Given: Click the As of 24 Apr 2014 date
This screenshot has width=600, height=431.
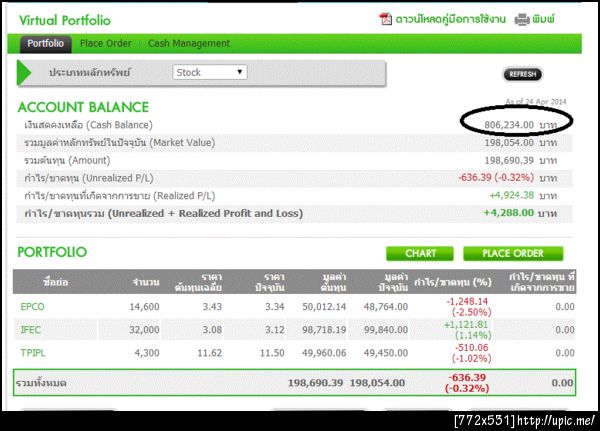Looking at the screenshot, I should pos(536,102).
